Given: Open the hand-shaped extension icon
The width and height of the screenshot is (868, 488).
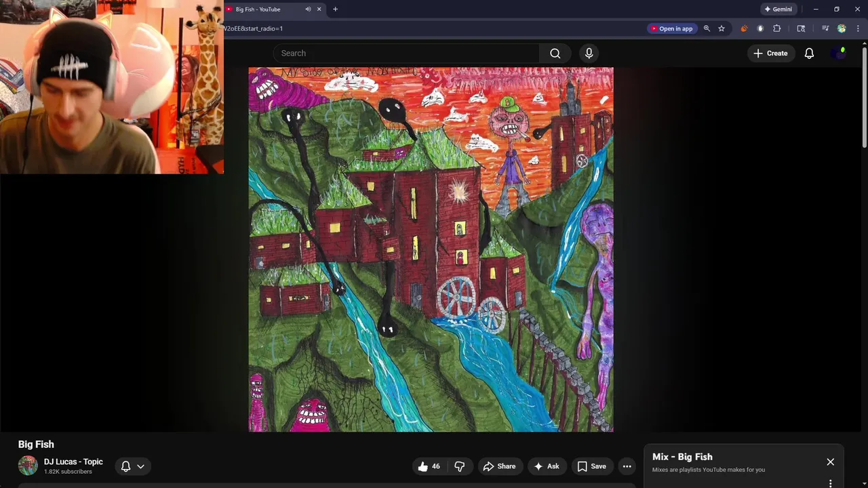Looking at the screenshot, I should coord(760,28).
